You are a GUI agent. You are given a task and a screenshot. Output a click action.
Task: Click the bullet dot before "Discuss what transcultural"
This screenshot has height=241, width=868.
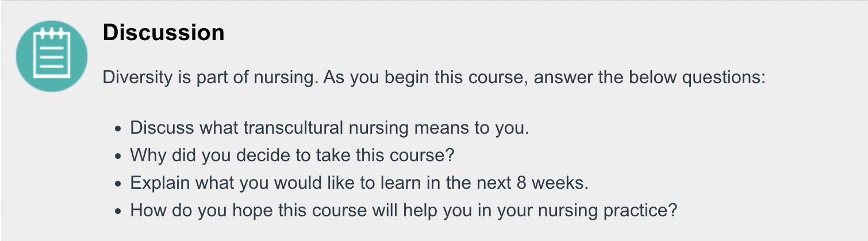point(118,129)
